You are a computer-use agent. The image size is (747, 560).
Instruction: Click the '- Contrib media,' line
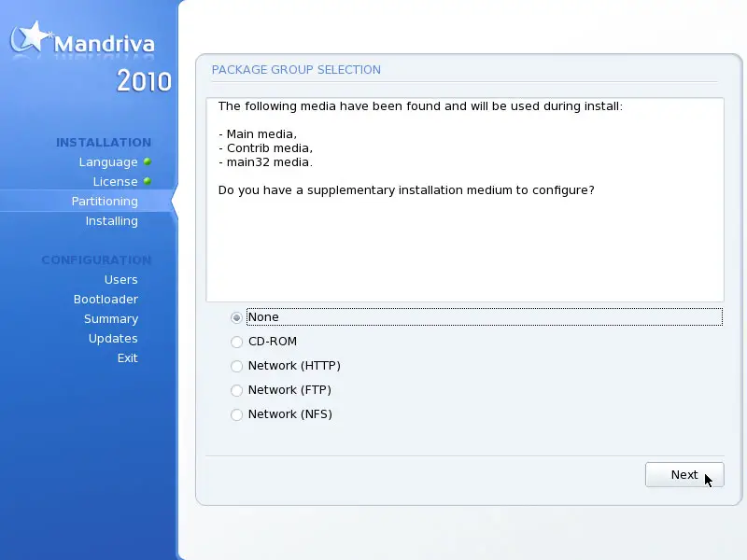pyautogui.click(x=265, y=148)
